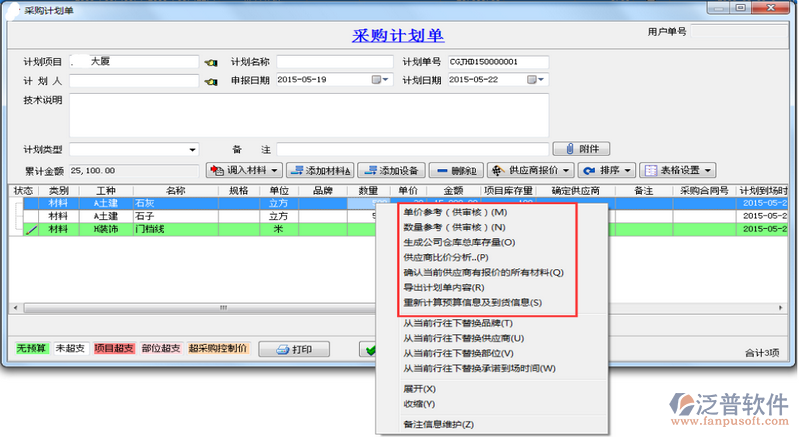
Task: Open the 计划日期 calendar picker
Action: pyautogui.click(x=535, y=79)
